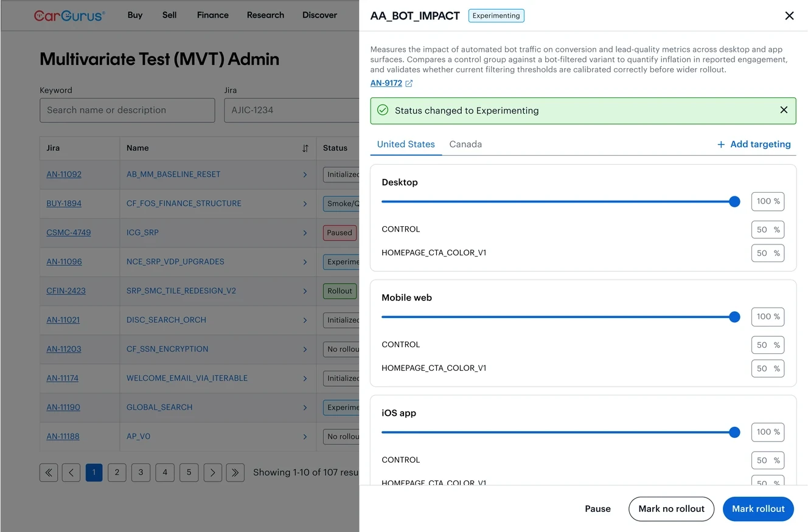Viewport: 808px width, 532px height.
Task: Expand the ICG_SRP row chevron
Action: pyautogui.click(x=305, y=233)
